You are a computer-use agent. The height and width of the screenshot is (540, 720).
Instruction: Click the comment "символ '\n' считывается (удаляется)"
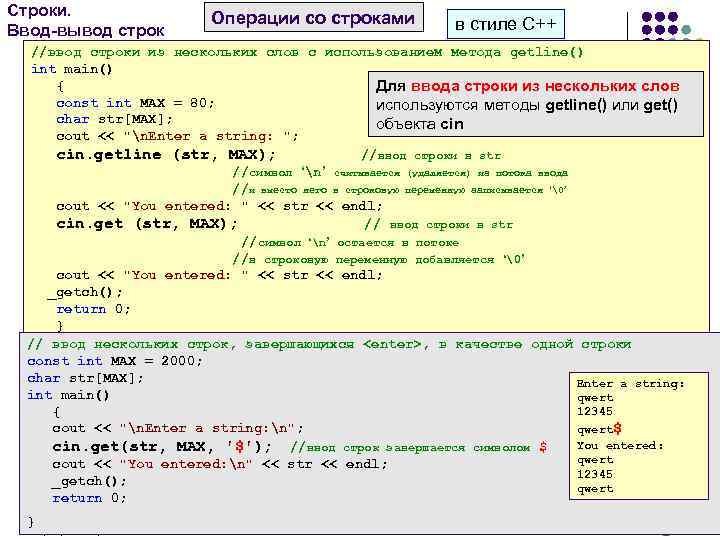point(400,173)
